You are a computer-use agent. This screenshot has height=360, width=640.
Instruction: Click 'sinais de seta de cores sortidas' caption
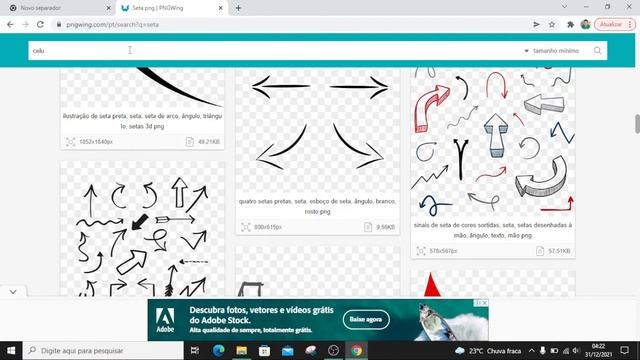point(493,230)
